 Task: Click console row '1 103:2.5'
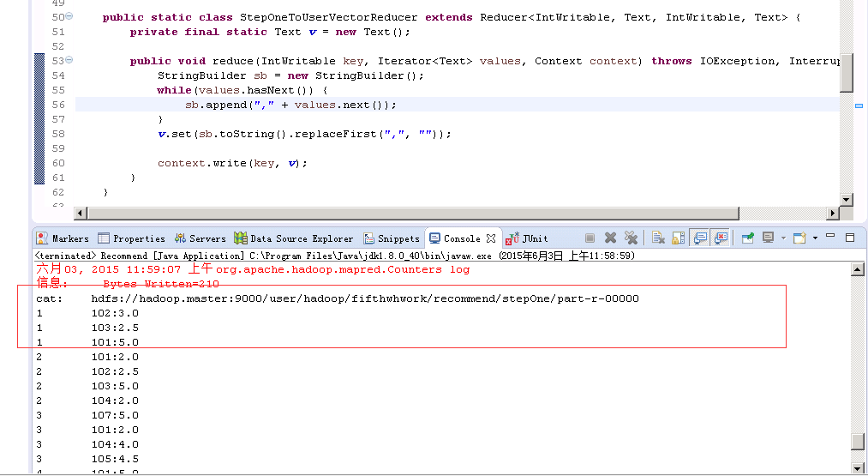(x=87, y=328)
